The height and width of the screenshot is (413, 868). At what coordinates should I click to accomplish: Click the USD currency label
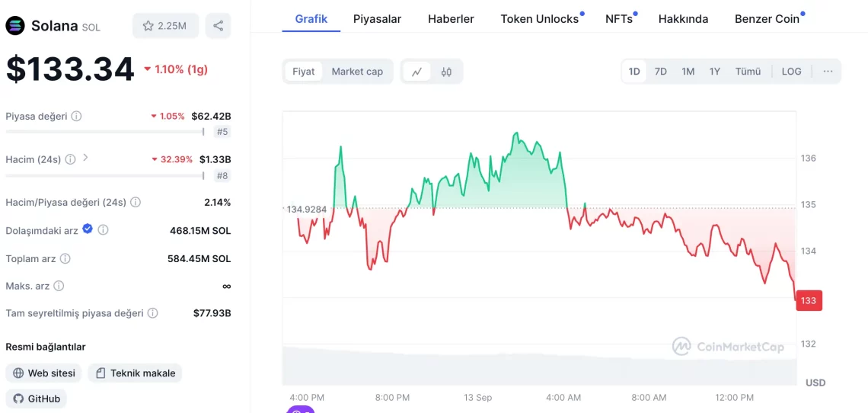pos(815,383)
